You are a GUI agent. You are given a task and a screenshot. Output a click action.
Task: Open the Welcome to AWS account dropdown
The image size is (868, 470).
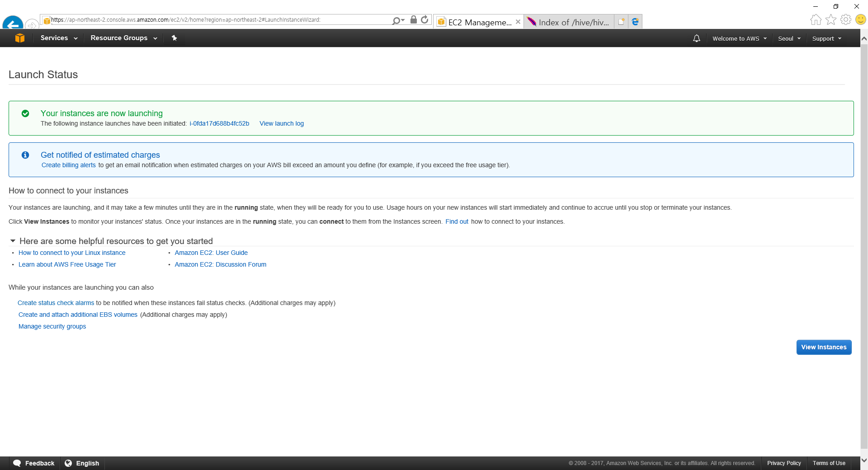[740, 38]
